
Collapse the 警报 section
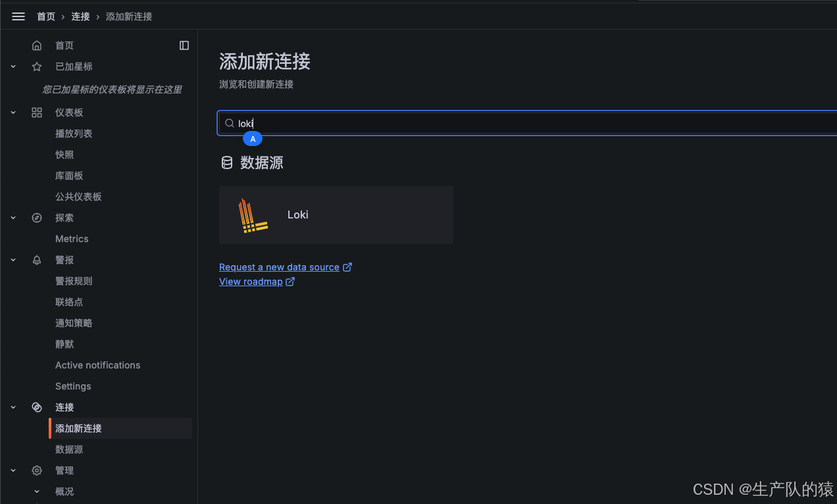click(13, 260)
